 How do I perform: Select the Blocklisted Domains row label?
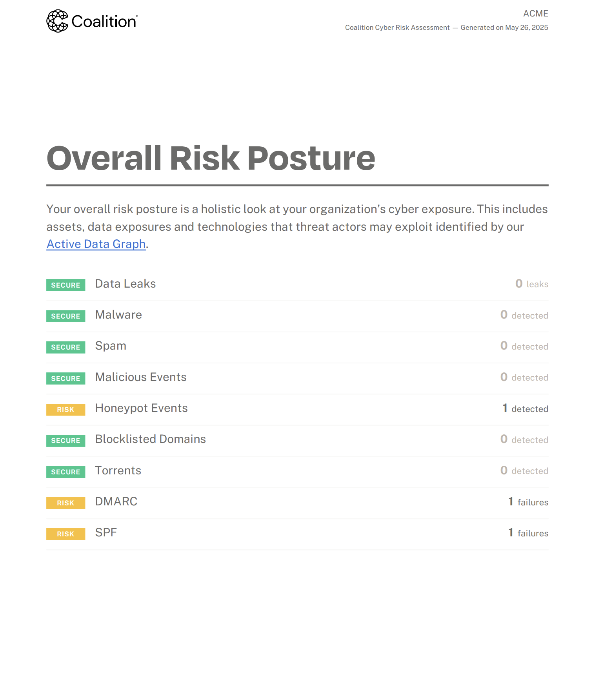[x=151, y=439]
